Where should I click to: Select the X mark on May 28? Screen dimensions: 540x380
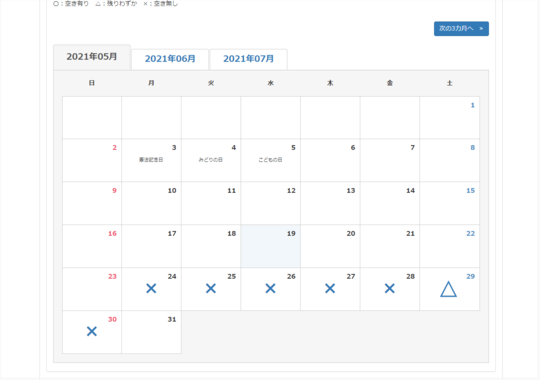coord(390,288)
